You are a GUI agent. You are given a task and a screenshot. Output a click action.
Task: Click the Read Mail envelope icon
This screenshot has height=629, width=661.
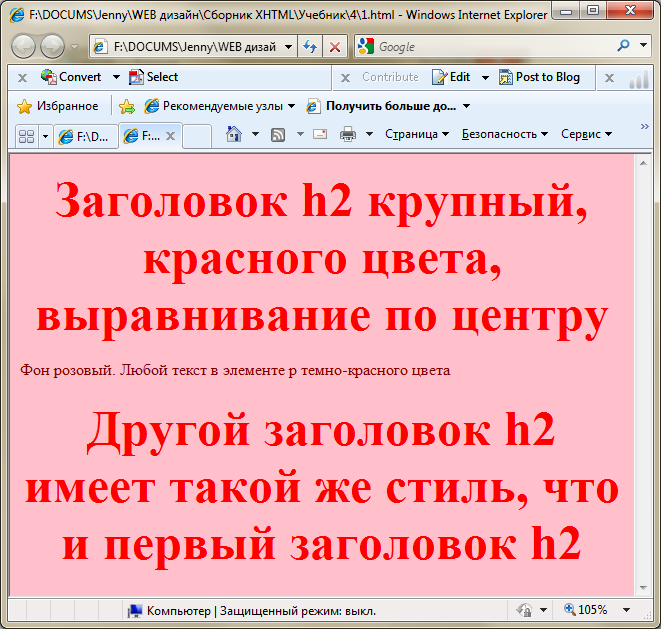pyautogui.click(x=320, y=134)
